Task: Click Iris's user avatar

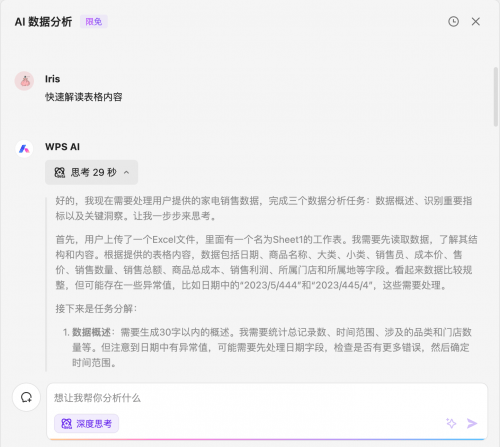Action: coord(24,81)
